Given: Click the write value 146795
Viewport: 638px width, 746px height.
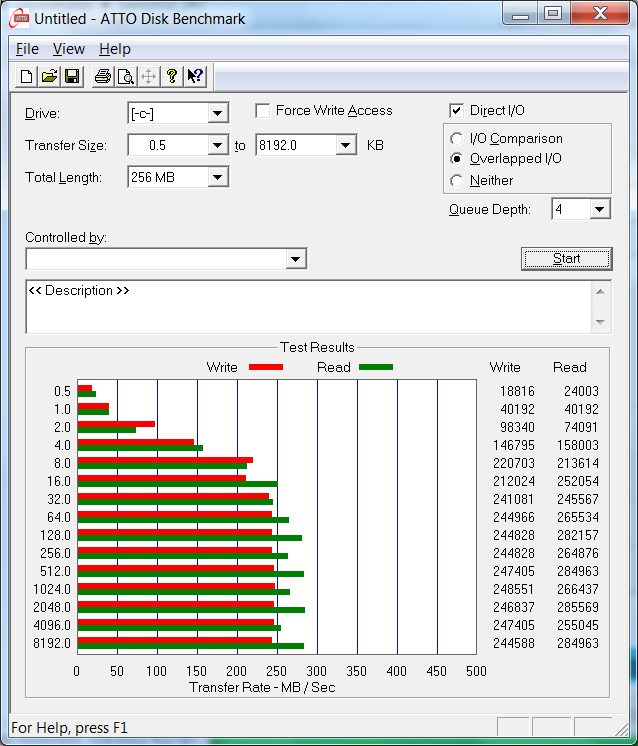Looking at the screenshot, I should [514, 445].
